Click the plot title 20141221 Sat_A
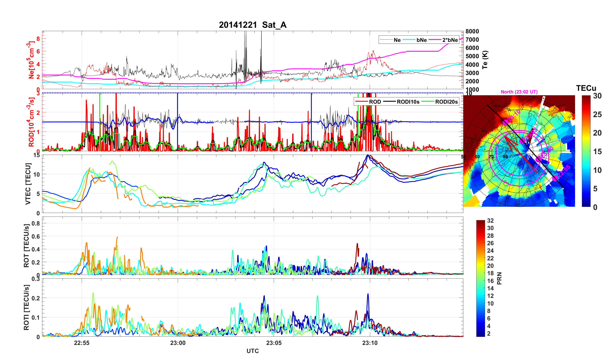This screenshot has width=602, height=364. click(252, 25)
